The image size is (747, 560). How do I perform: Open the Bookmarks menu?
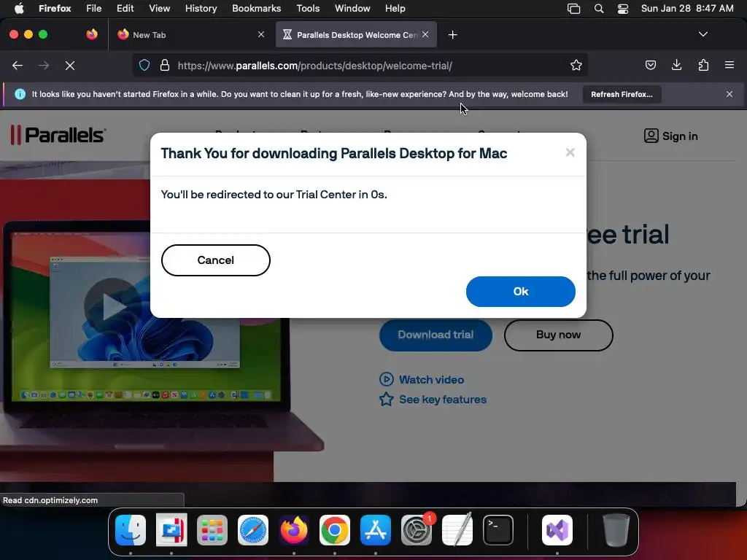click(x=256, y=9)
